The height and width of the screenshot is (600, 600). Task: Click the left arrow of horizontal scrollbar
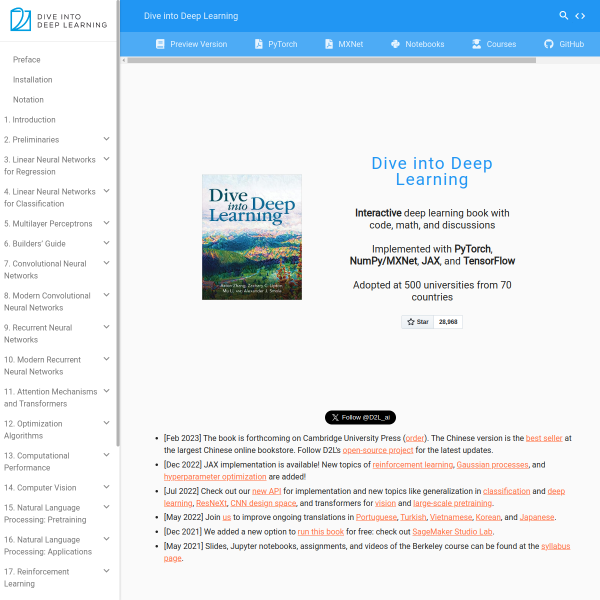click(x=124, y=60)
